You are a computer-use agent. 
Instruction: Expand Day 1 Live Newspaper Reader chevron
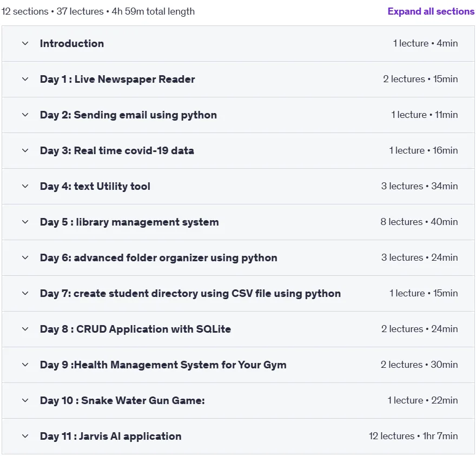click(x=25, y=79)
